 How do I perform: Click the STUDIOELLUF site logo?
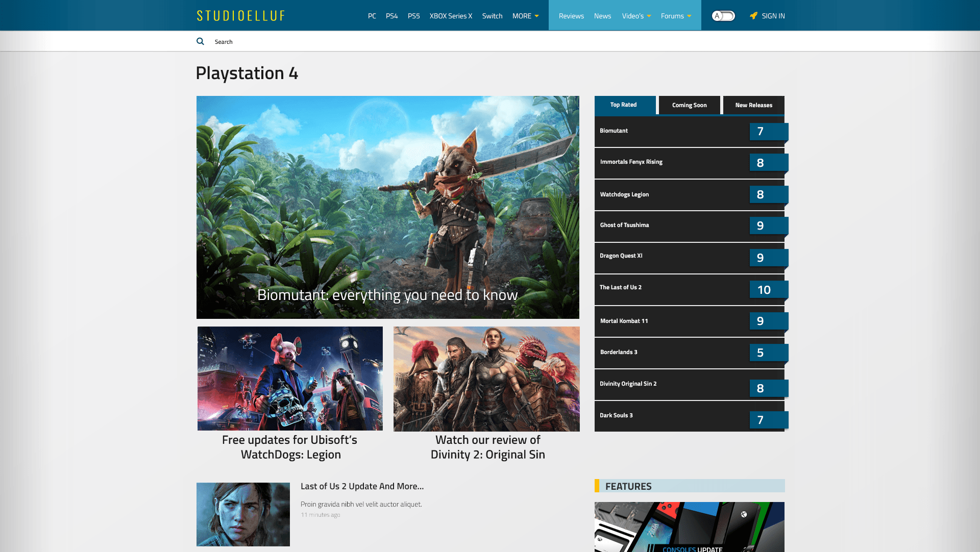click(241, 16)
